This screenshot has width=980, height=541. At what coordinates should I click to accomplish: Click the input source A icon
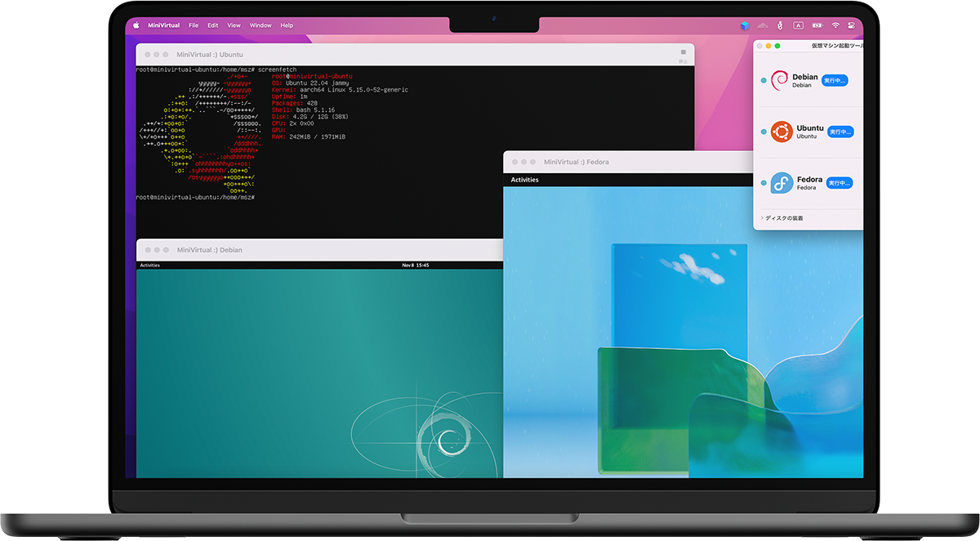(x=799, y=25)
